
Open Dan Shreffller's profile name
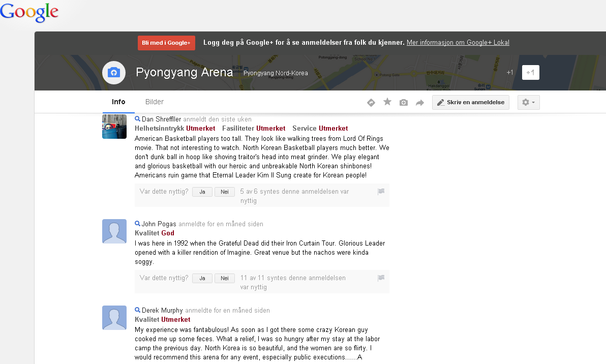tap(161, 119)
